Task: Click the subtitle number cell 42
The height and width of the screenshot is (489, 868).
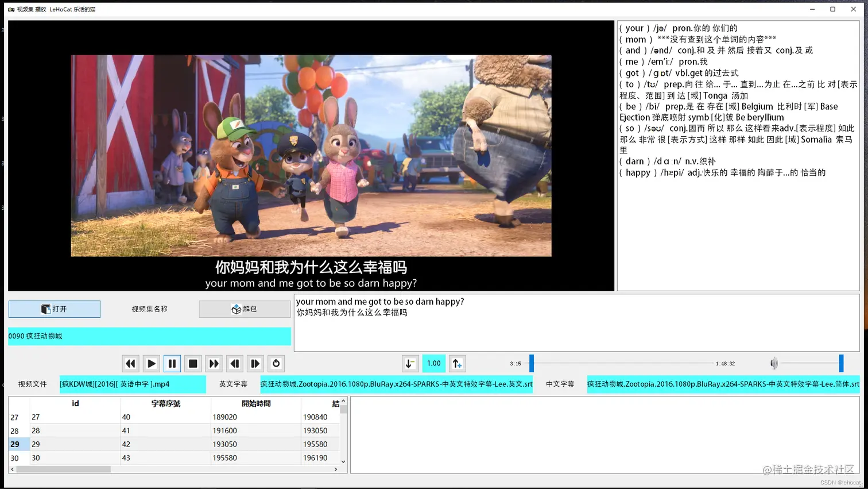Action: click(x=165, y=444)
